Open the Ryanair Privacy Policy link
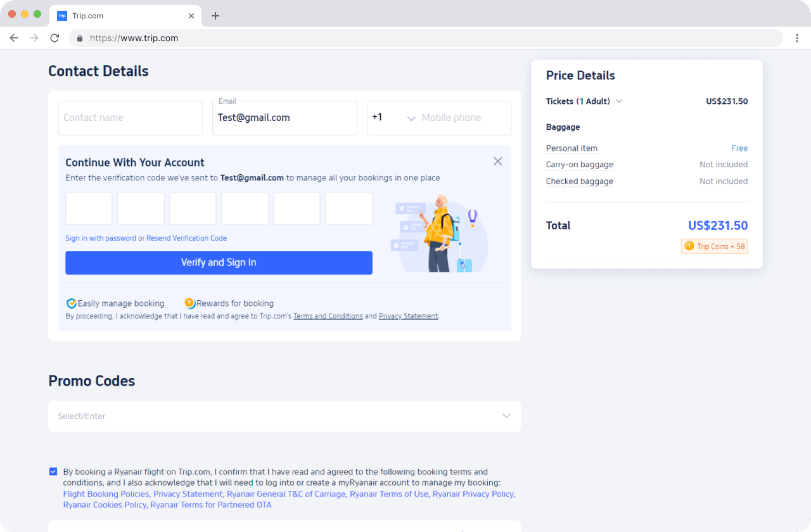This screenshot has height=532, width=811. (473, 494)
